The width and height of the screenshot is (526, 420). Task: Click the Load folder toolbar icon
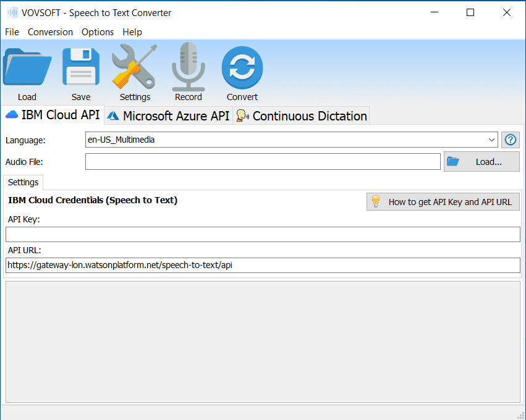click(27, 67)
